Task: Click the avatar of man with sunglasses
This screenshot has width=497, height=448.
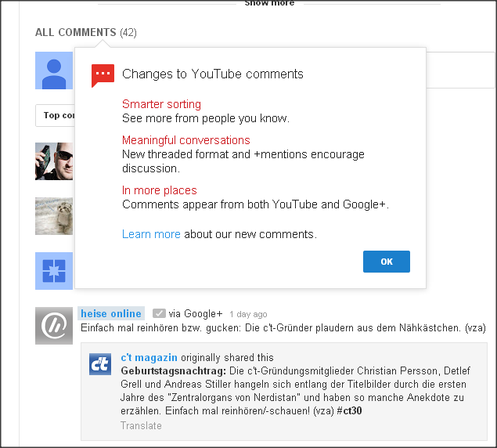Action: (x=54, y=161)
